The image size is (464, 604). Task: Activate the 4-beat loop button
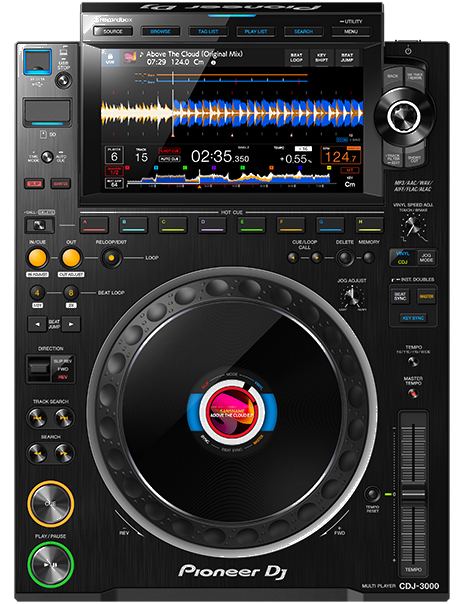37,293
